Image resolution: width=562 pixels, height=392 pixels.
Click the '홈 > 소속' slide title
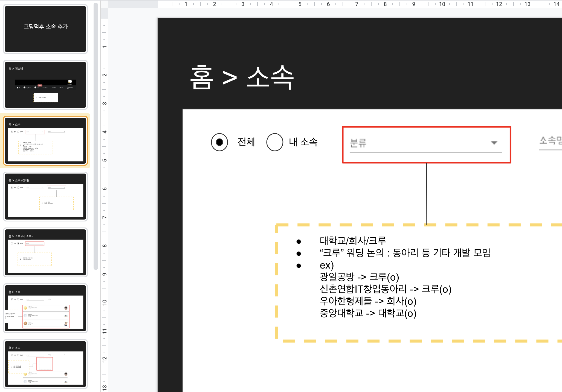click(242, 78)
